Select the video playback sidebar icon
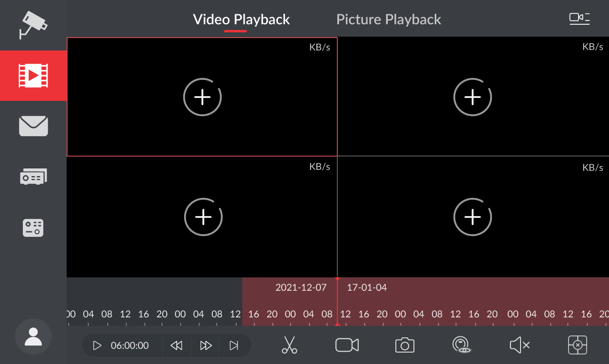Viewport: 609px width, 364px height. (33, 75)
